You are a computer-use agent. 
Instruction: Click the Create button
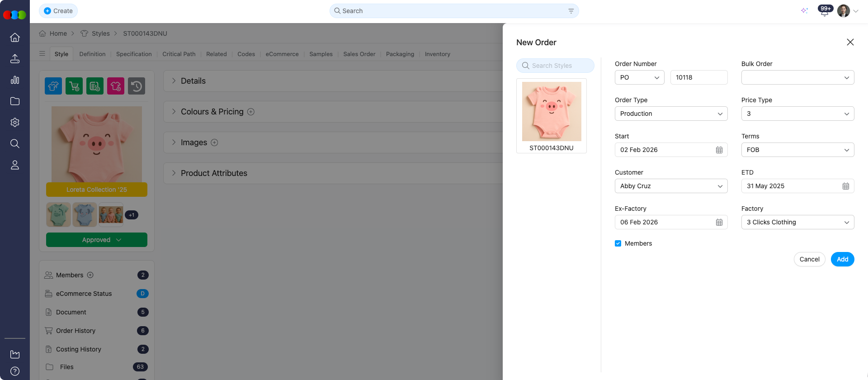58,11
